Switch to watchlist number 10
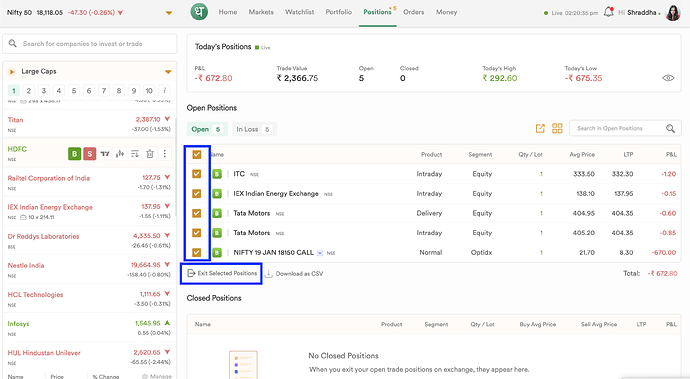 click(x=149, y=91)
